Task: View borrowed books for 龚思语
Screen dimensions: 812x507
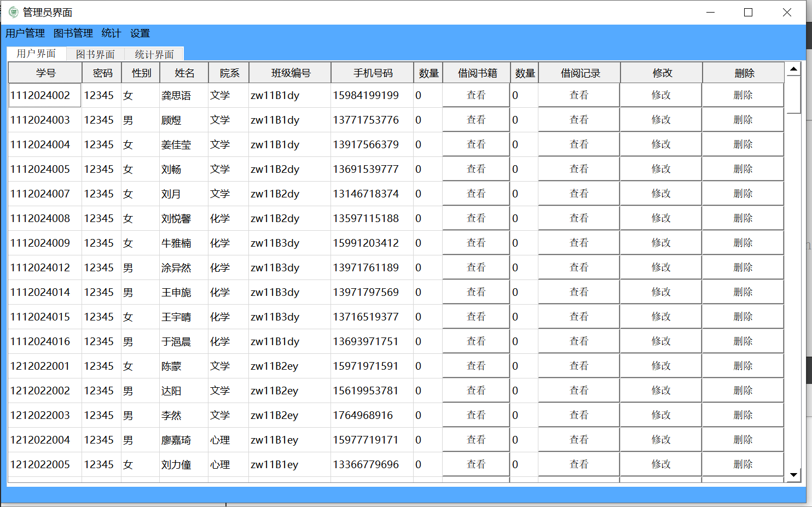Action: 476,95
